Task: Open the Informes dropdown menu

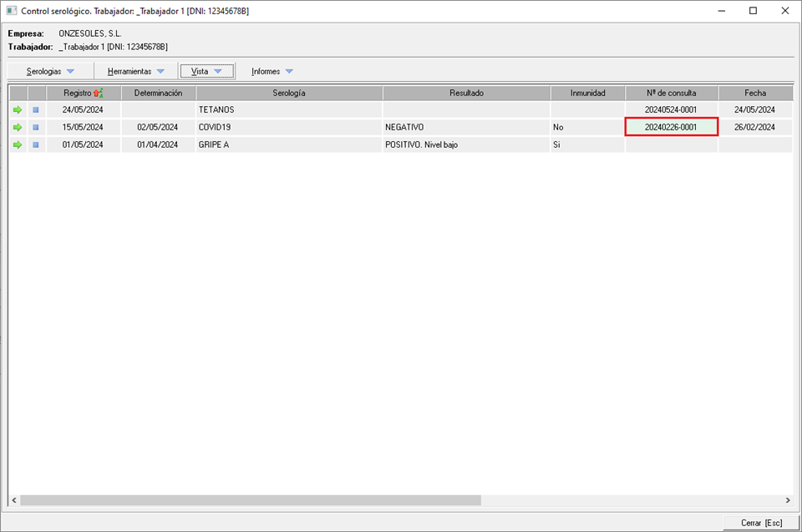Action: [x=272, y=72]
